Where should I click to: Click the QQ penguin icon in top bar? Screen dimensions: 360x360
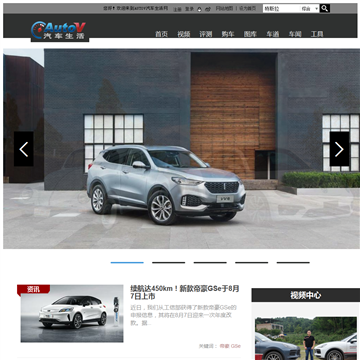[x=199, y=9]
